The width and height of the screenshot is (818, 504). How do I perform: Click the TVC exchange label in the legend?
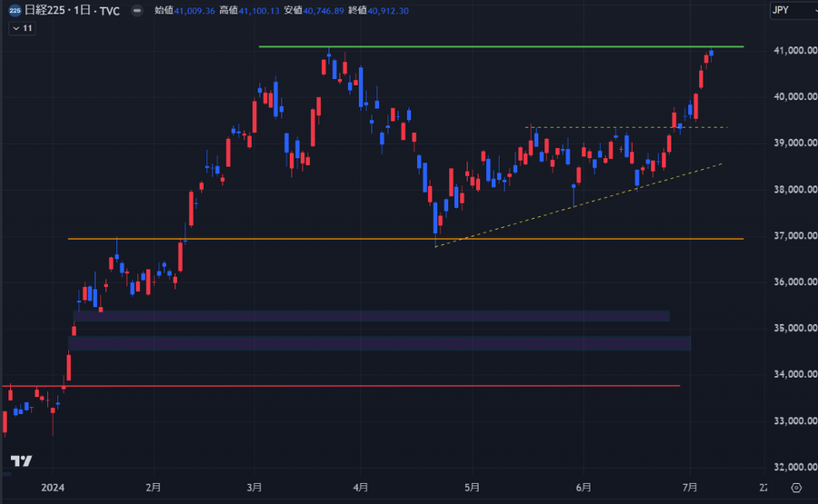pyautogui.click(x=110, y=12)
